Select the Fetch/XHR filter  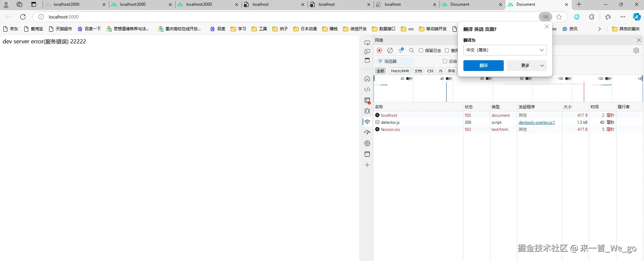tap(400, 71)
